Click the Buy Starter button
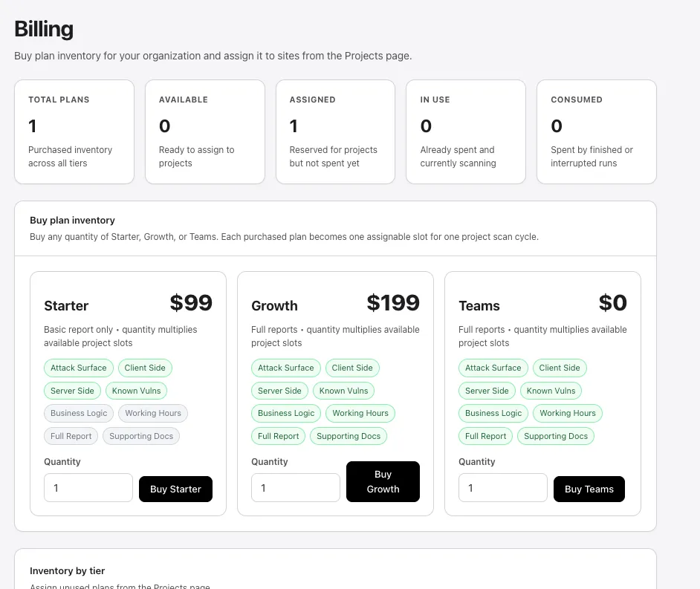The image size is (700, 589). click(x=175, y=489)
